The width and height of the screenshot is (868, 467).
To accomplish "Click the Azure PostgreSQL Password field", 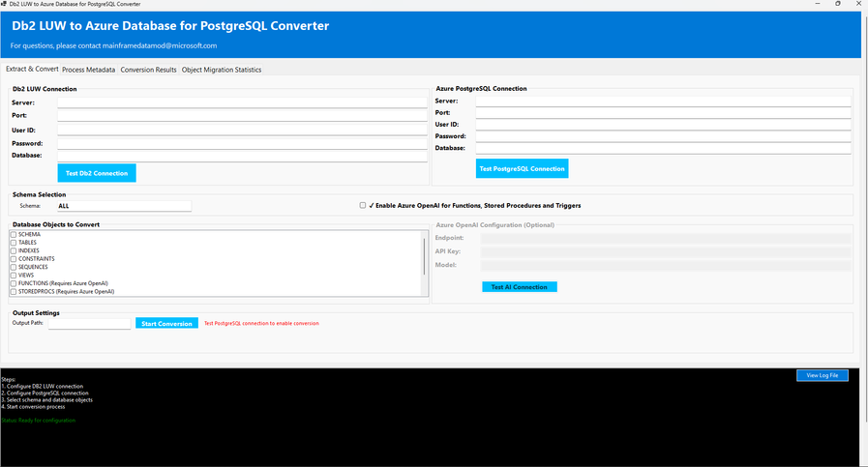I will (663, 136).
